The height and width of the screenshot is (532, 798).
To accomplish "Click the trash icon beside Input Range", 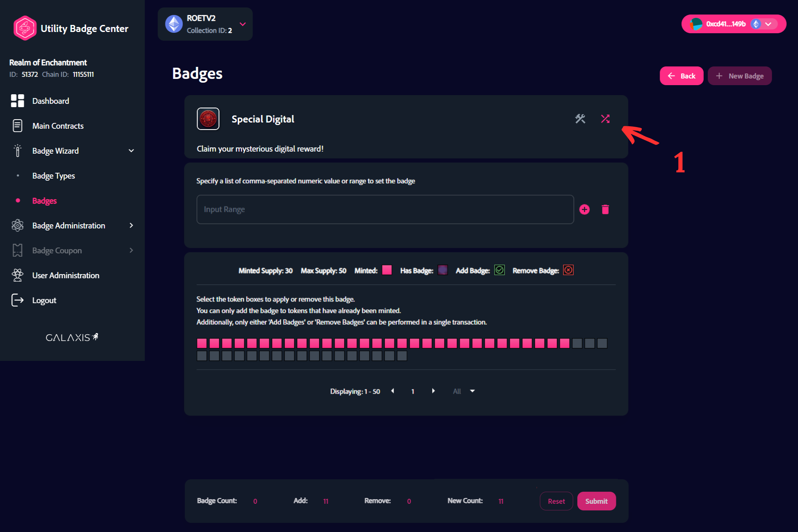I will pos(605,209).
